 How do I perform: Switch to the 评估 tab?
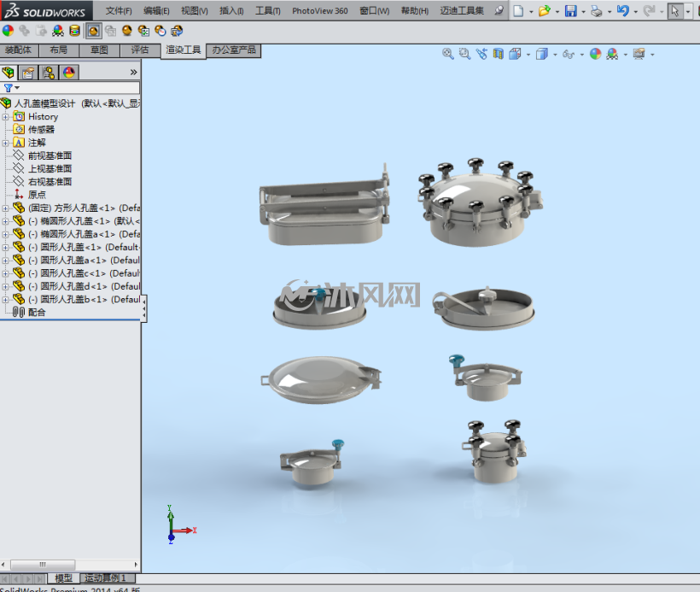140,50
